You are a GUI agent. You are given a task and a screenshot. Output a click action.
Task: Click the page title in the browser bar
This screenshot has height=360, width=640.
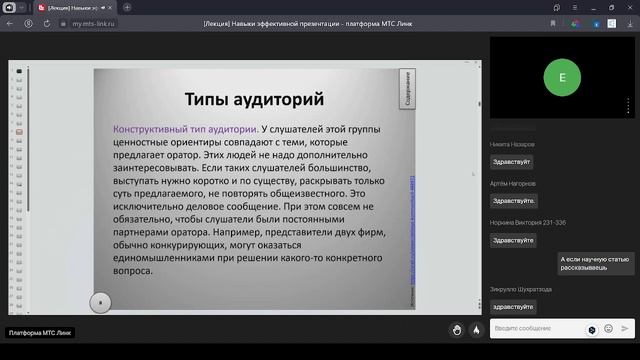click(308, 24)
